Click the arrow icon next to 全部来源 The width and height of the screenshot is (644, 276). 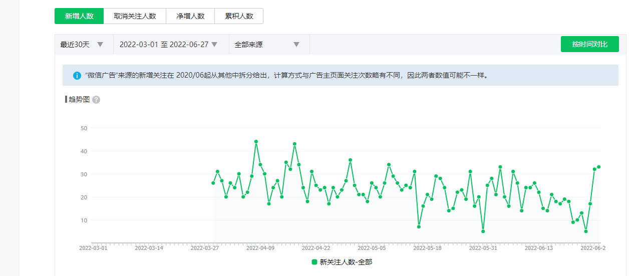click(296, 45)
